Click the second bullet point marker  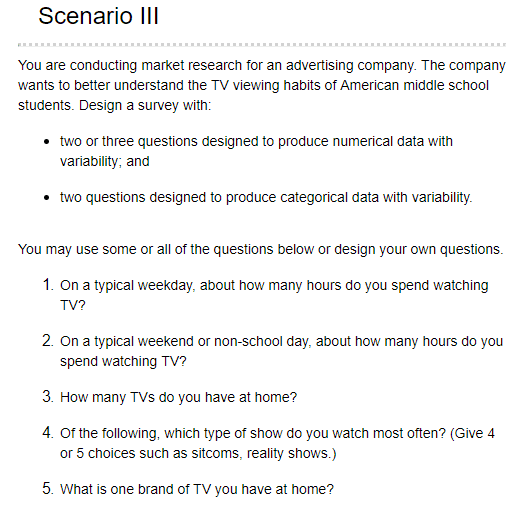(47, 198)
